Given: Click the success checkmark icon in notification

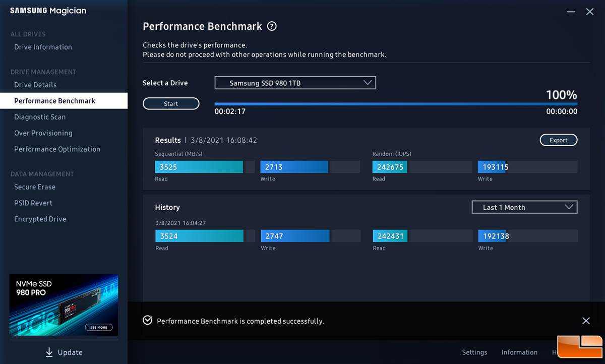Looking at the screenshot, I should pos(148,321).
